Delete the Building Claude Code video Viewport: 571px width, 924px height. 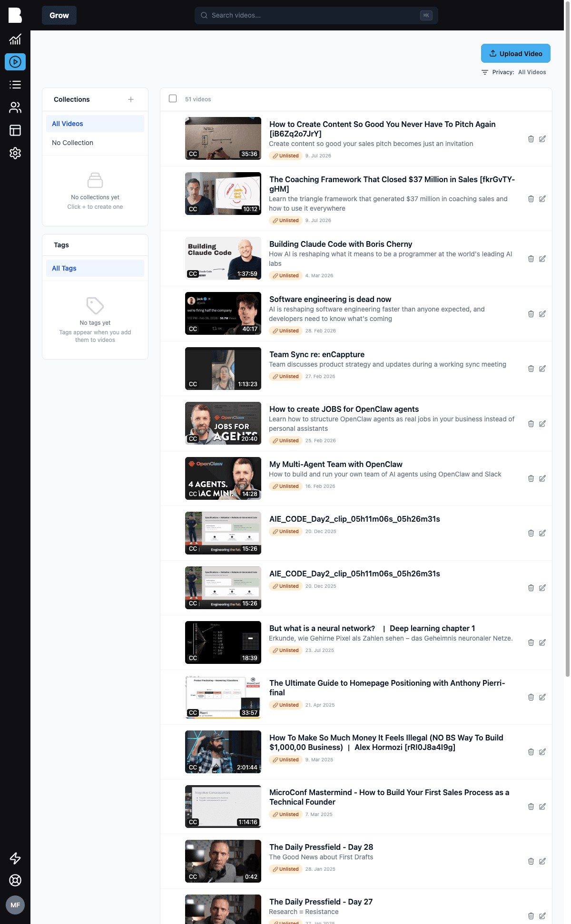[x=531, y=259]
